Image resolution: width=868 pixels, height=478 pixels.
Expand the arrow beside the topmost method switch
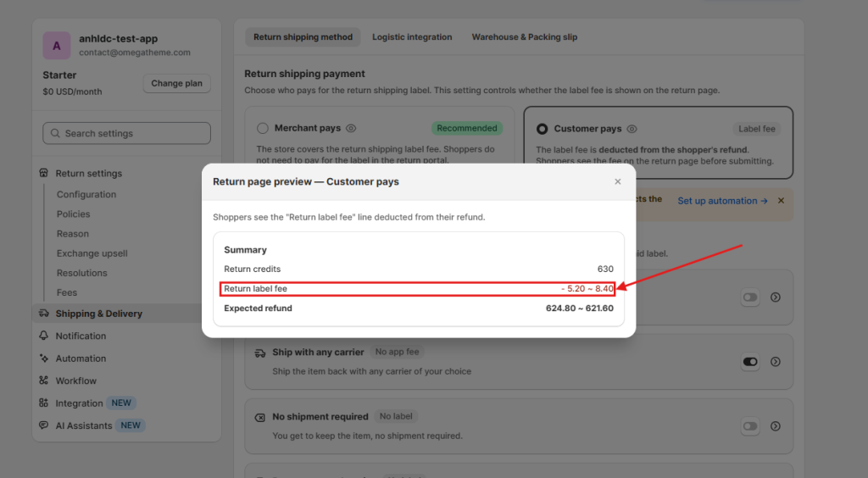776,297
